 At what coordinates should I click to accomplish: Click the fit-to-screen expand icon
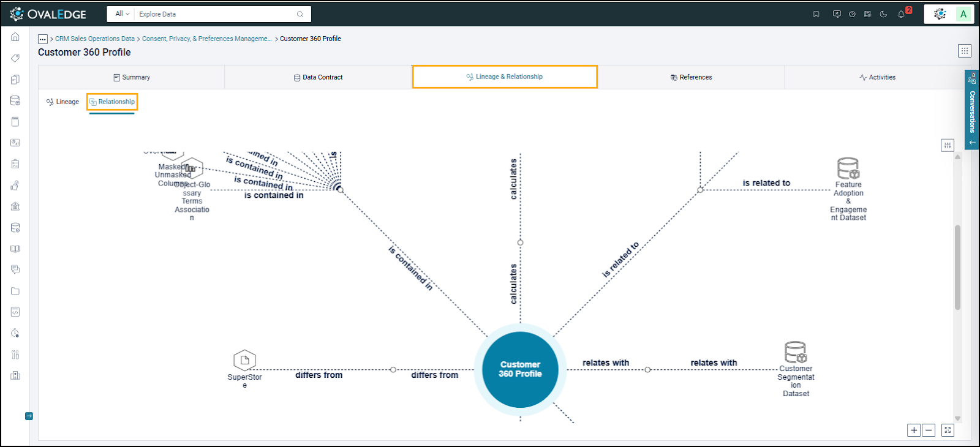coord(948,430)
